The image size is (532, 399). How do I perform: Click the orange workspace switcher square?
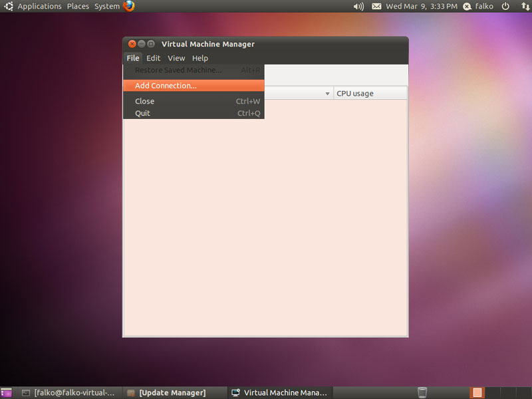(477, 392)
